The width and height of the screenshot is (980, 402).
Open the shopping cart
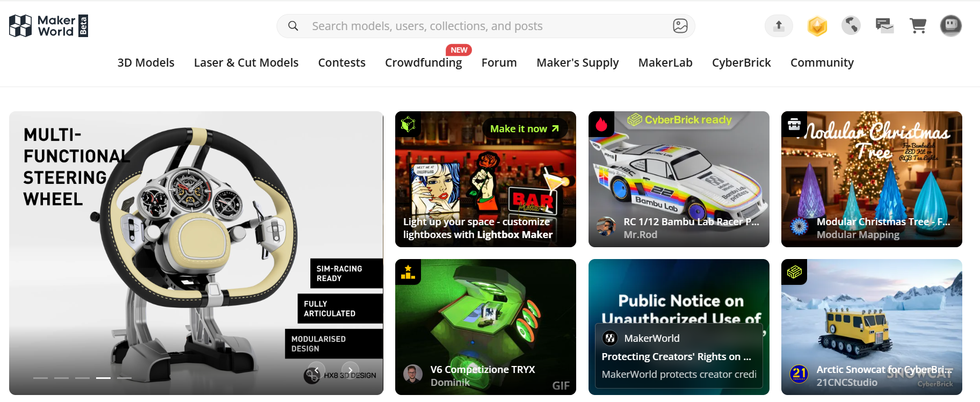[x=918, y=25]
